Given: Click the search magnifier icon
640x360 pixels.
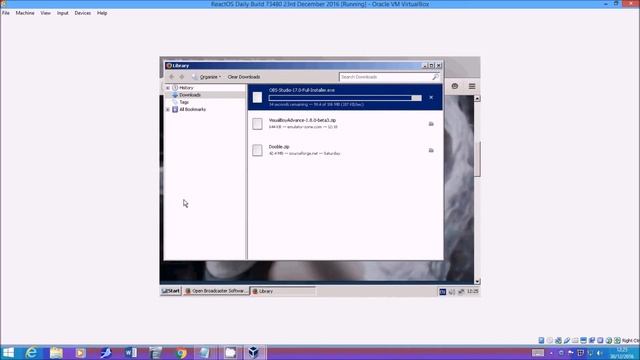Looking at the screenshot, I should tap(436, 77).
